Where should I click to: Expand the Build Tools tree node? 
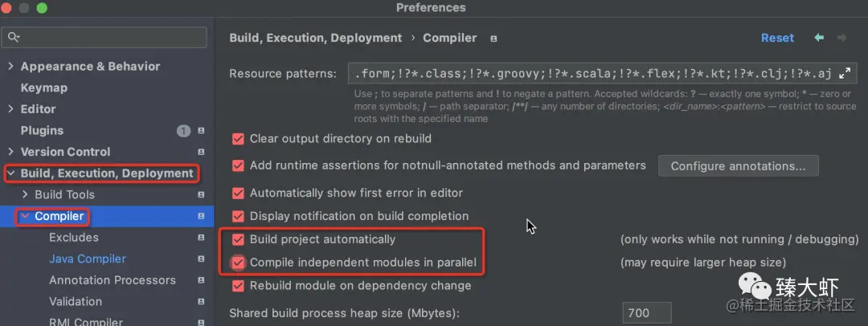[25, 195]
